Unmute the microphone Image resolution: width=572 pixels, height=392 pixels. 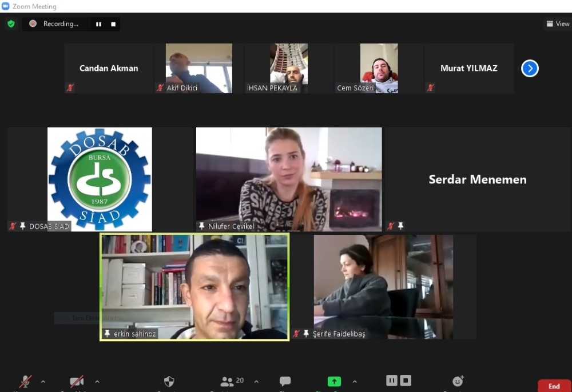[x=26, y=381]
